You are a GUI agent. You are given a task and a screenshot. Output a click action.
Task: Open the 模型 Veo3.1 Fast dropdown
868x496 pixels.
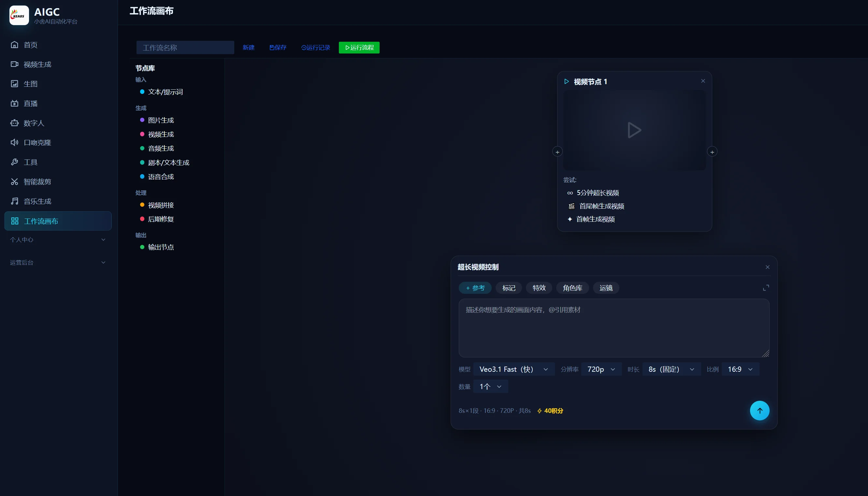514,369
